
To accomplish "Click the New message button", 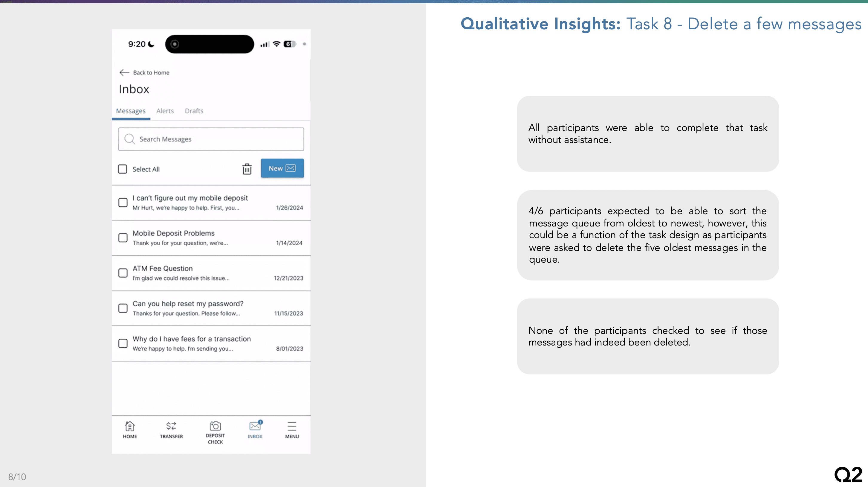I will coord(282,168).
